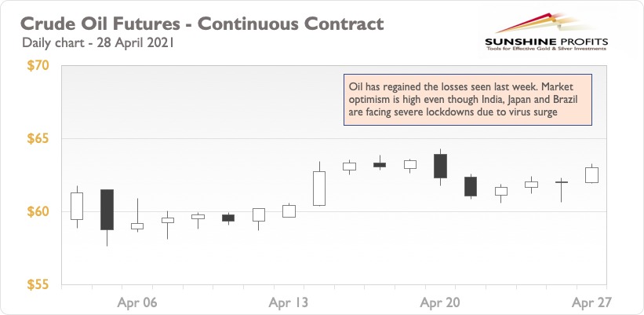This screenshot has height=315, width=644.
Task: Click the pink market commentary annotation box
Action: coord(468,100)
